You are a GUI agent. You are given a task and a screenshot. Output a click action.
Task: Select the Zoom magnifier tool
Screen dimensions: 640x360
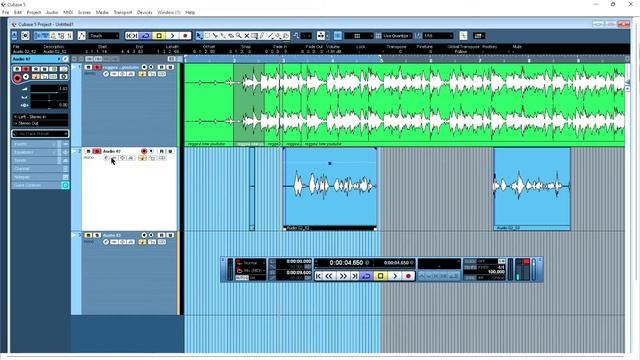coord(238,36)
